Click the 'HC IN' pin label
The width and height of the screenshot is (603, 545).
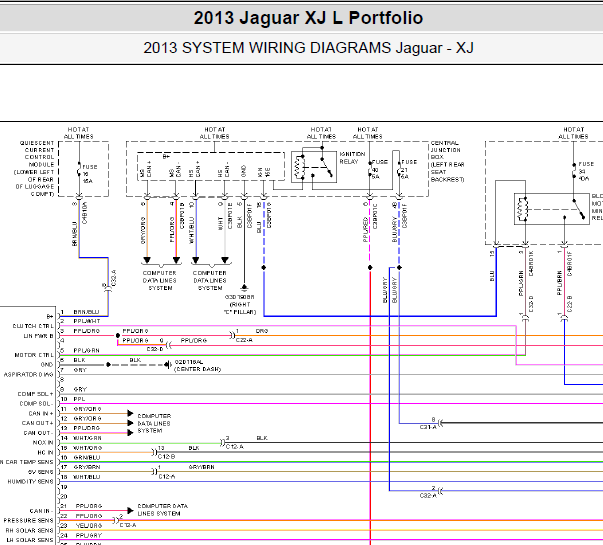click(45, 453)
